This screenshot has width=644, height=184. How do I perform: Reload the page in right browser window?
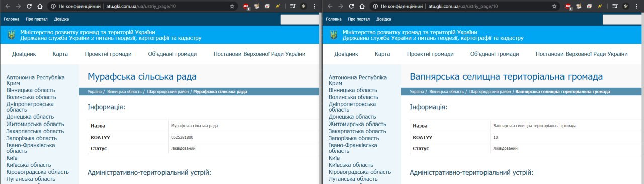click(x=352, y=6)
